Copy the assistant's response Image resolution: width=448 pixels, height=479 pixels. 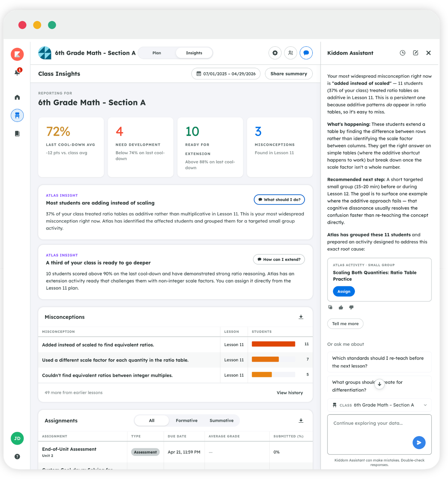(x=330, y=307)
